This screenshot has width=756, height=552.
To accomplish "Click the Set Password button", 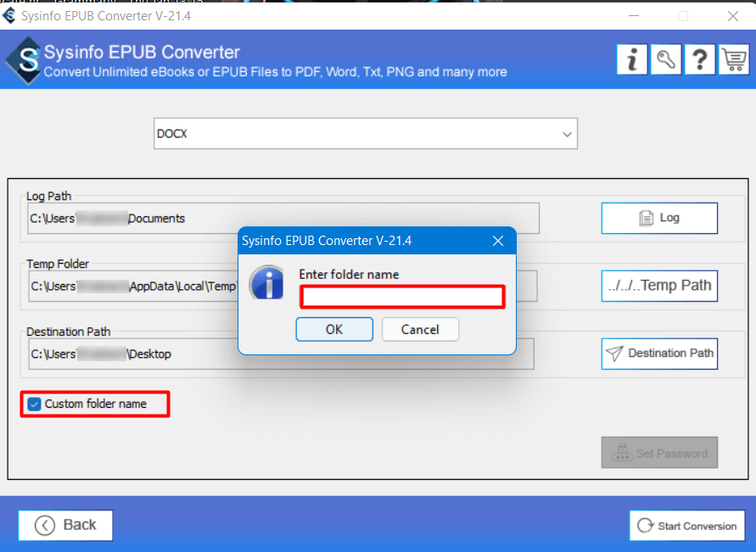I will [x=659, y=453].
